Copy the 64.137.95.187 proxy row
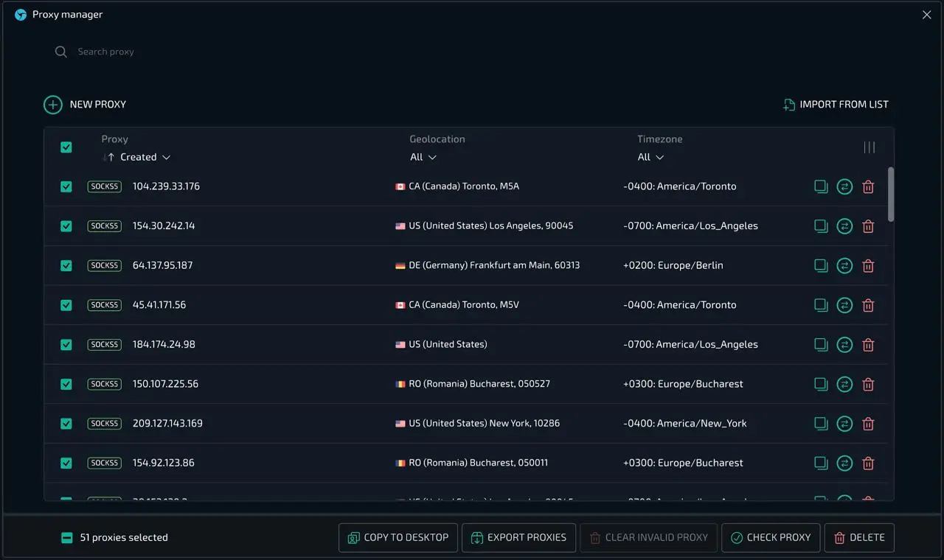 821,265
